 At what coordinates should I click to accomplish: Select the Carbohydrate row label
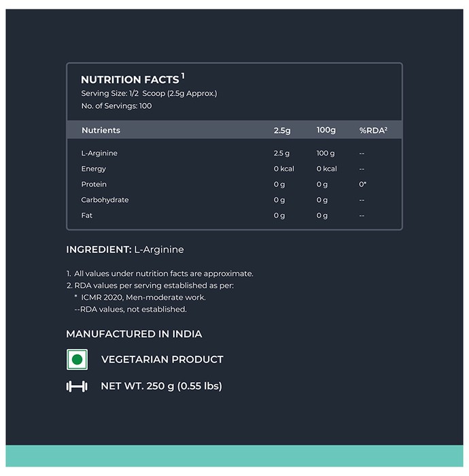(x=105, y=200)
